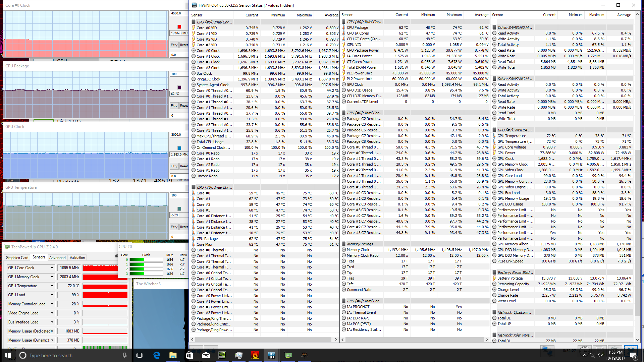644x362 pixels.
Task: Open the Video Engine Load dropdown
Action: (x=52, y=313)
